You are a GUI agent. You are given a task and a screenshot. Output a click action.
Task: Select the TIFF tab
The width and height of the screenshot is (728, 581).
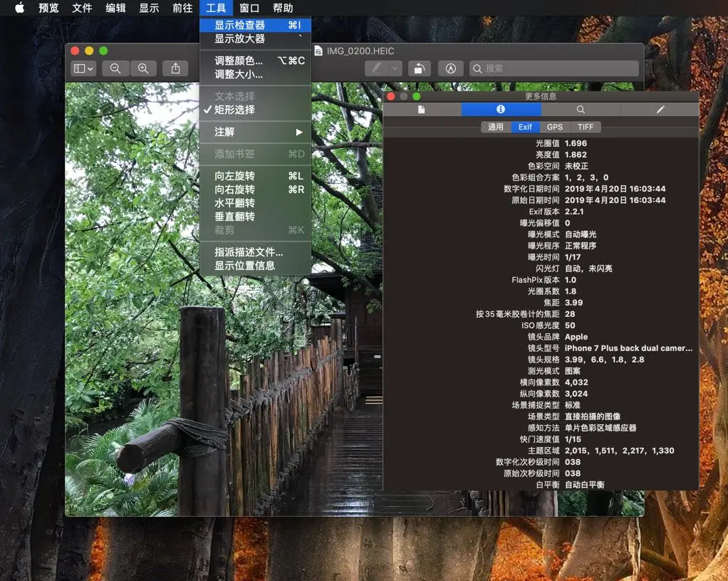click(586, 127)
